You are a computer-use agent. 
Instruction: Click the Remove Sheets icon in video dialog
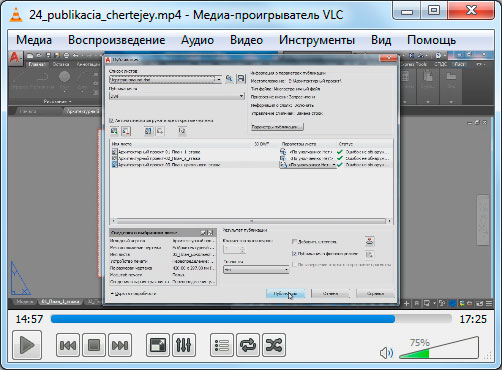(126, 131)
